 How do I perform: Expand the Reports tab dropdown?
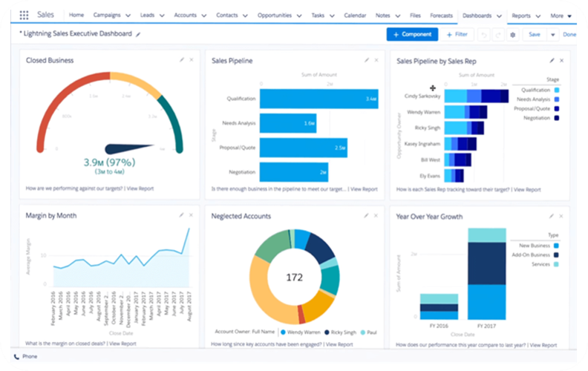pos(538,16)
